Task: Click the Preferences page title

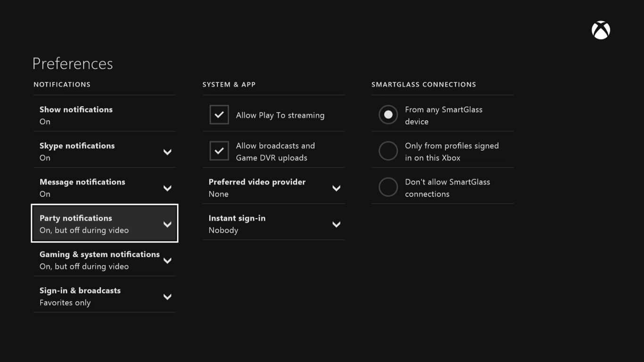Action: (73, 64)
